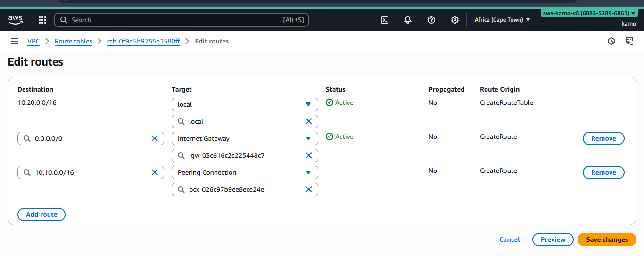Cancel editing routes

coord(509,239)
